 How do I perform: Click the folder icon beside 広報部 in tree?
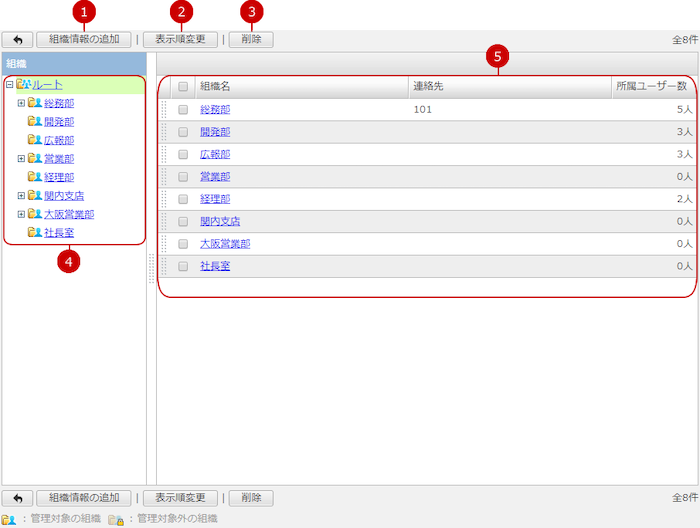pos(35,140)
